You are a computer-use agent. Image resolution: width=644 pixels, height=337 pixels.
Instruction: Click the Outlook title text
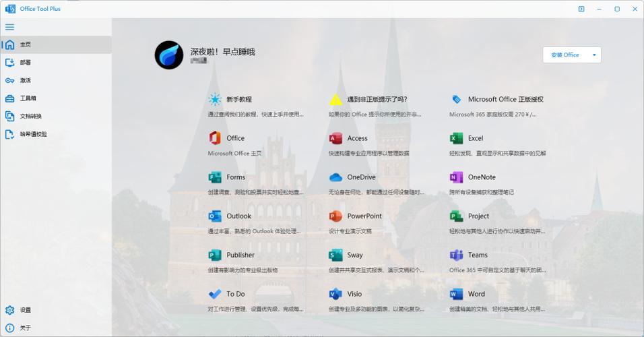pyautogui.click(x=238, y=216)
